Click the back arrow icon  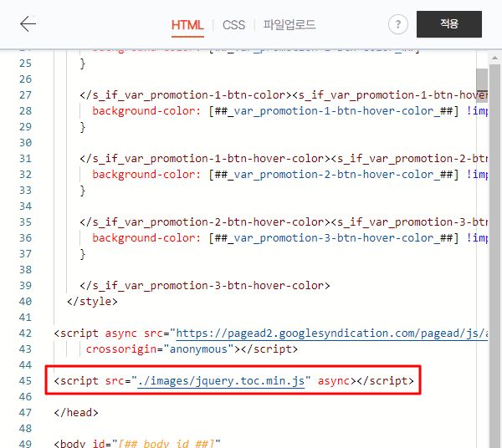tap(28, 24)
